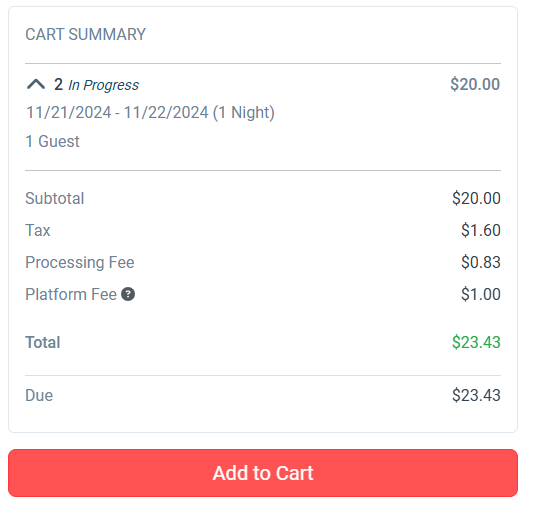Click the Due amount $23.43

(x=476, y=395)
